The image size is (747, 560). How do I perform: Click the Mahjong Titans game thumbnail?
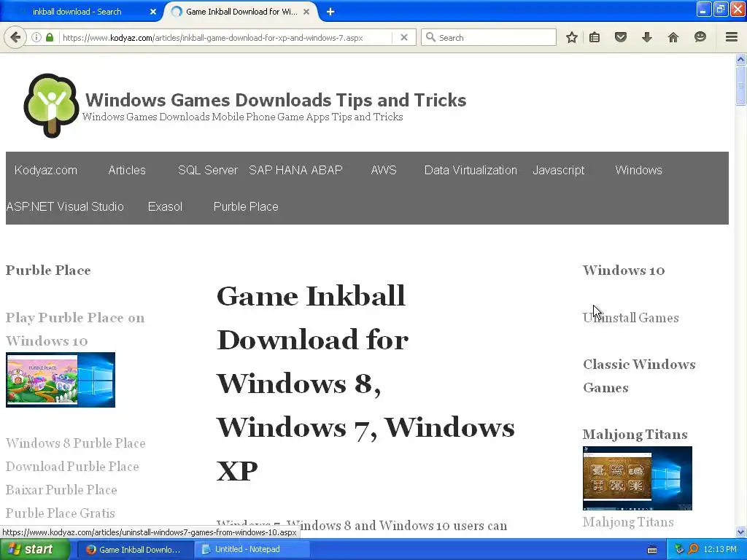click(638, 478)
